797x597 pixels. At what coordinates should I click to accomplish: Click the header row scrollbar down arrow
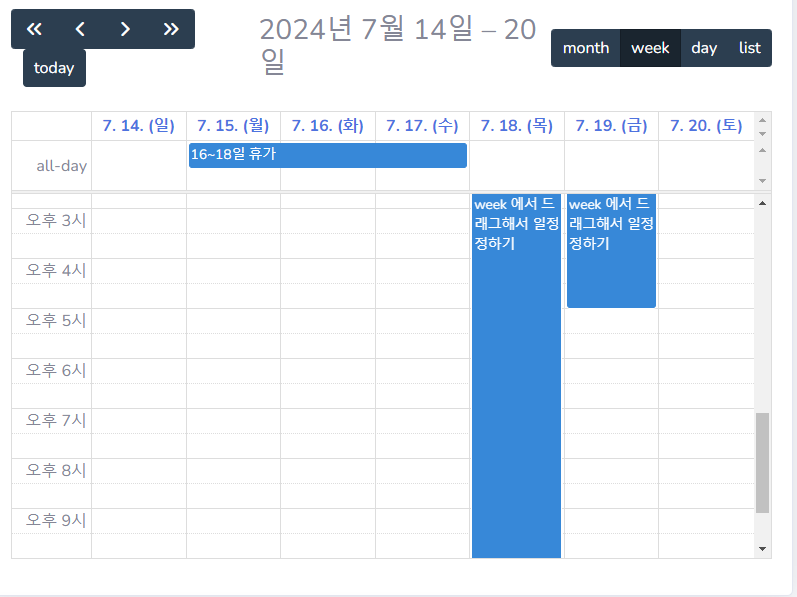(762, 134)
